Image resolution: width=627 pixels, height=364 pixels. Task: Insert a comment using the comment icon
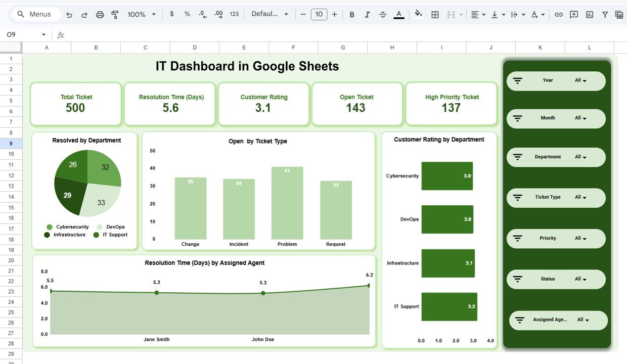pos(574,14)
